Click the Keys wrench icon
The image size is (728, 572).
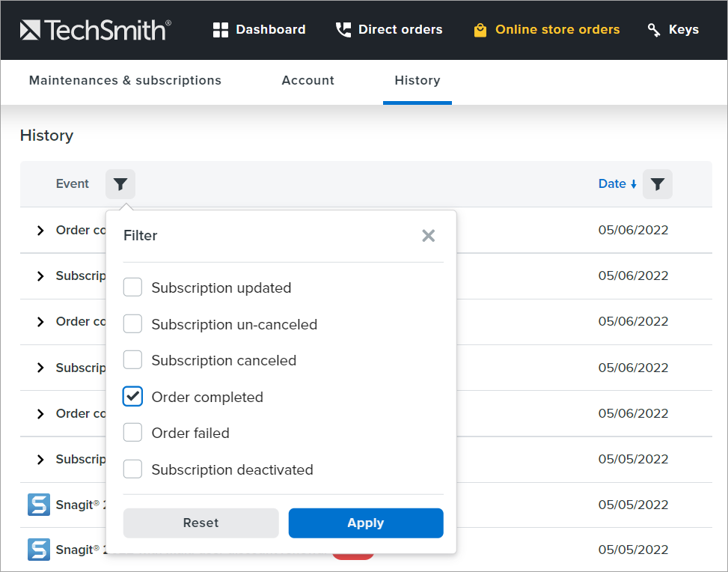[x=652, y=29]
